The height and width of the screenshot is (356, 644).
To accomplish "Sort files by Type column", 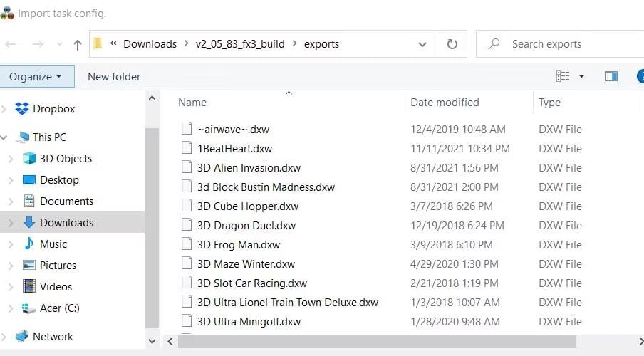I will tap(549, 103).
